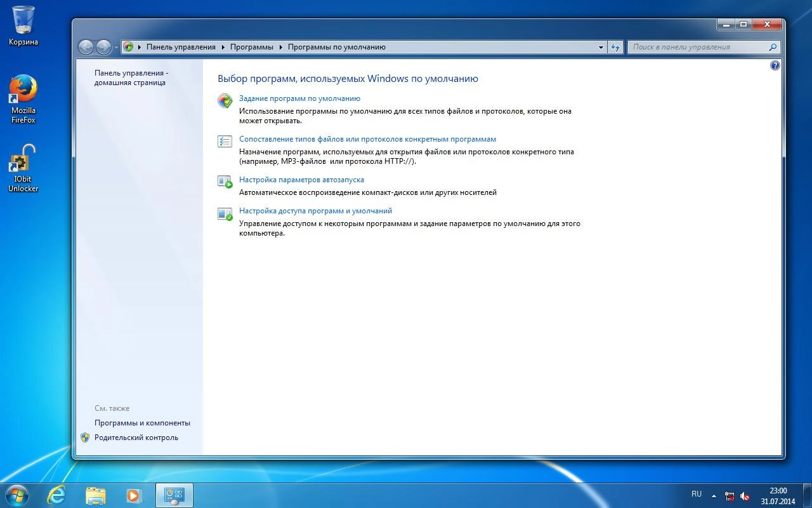Open Задание программ по умолчанию link

299,98
